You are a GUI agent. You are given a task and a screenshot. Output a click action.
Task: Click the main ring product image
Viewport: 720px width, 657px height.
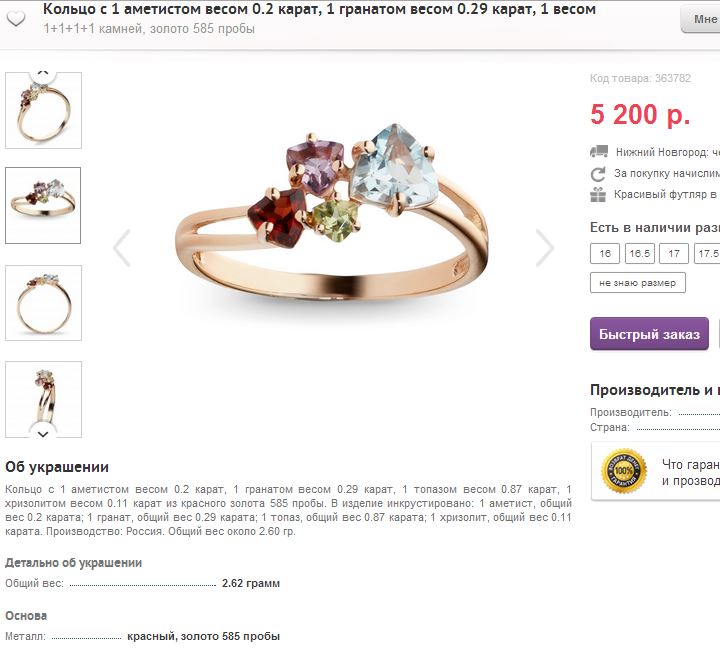[333, 216]
